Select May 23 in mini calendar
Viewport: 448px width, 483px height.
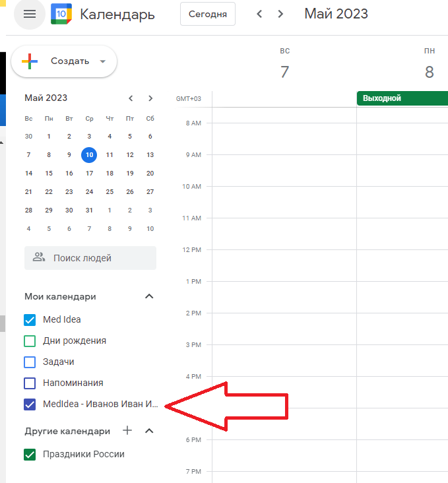pos(69,191)
